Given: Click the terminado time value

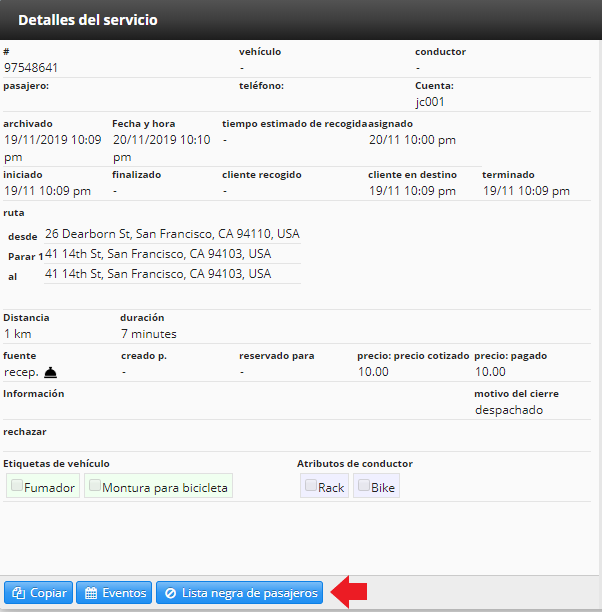Looking at the screenshot, I should [x=526, y=191].
